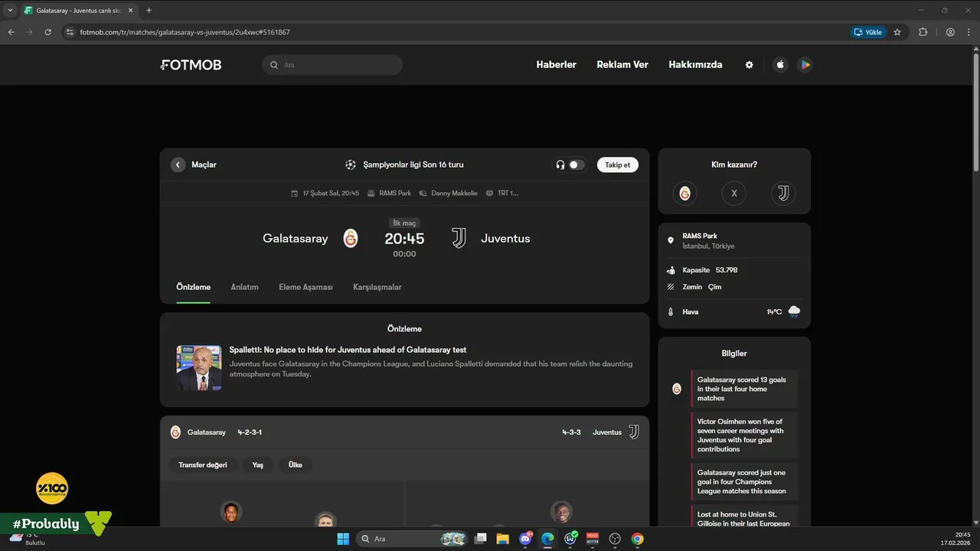This screenshot has width=980, height=551.
Task: Open Microsoft Edge from the taskbar
Action: pyautogui.click(x=547, y=539)
